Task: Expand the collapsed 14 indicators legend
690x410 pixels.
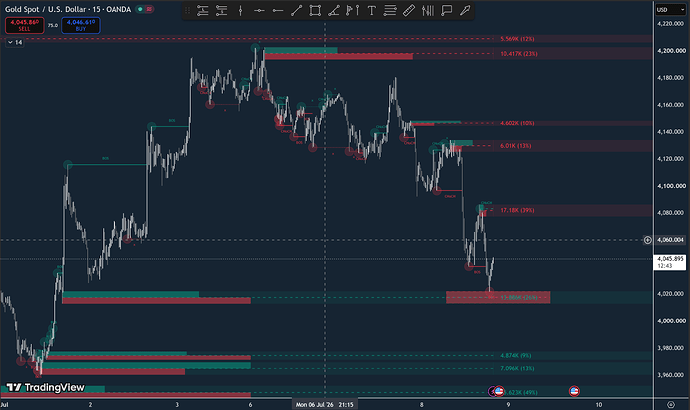Action: pyautogui.click(x=15, y=42)
